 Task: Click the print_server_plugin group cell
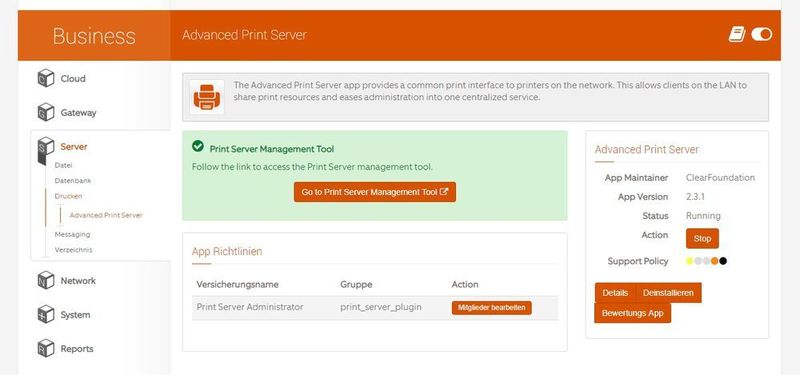(381, 307)
